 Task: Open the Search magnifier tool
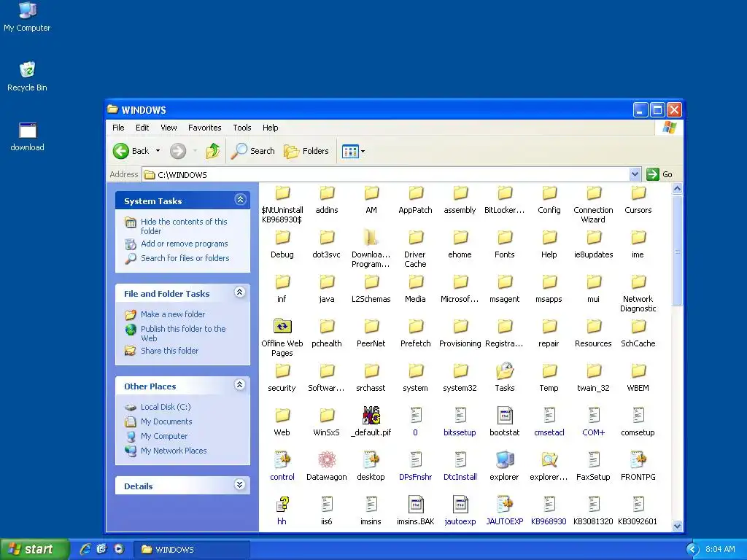click(253, 151)
